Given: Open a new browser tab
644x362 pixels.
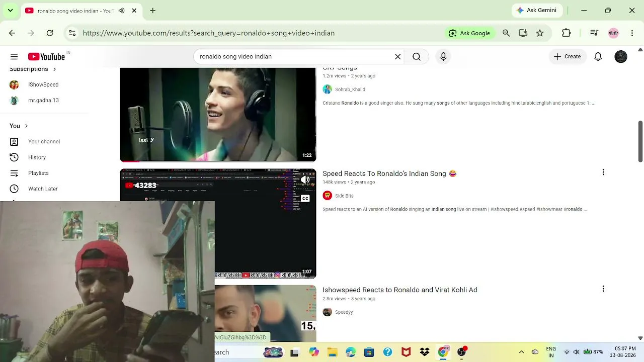Looking at the screenshot, I should [x=152, y=11].
